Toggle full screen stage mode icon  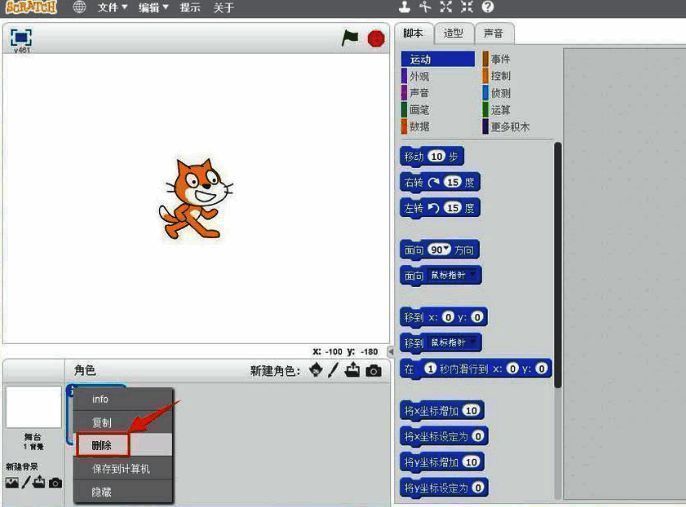(x=21, y=37)
